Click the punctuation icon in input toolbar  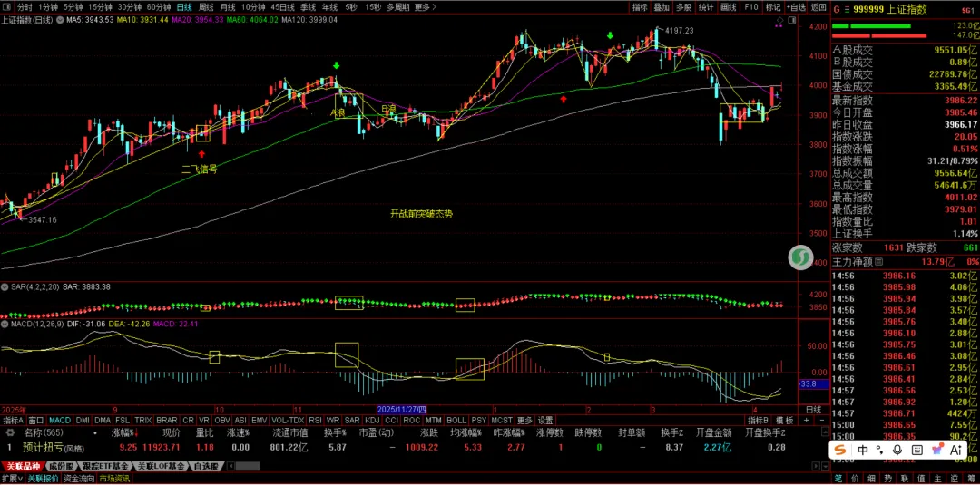click(x=880, y=450)
